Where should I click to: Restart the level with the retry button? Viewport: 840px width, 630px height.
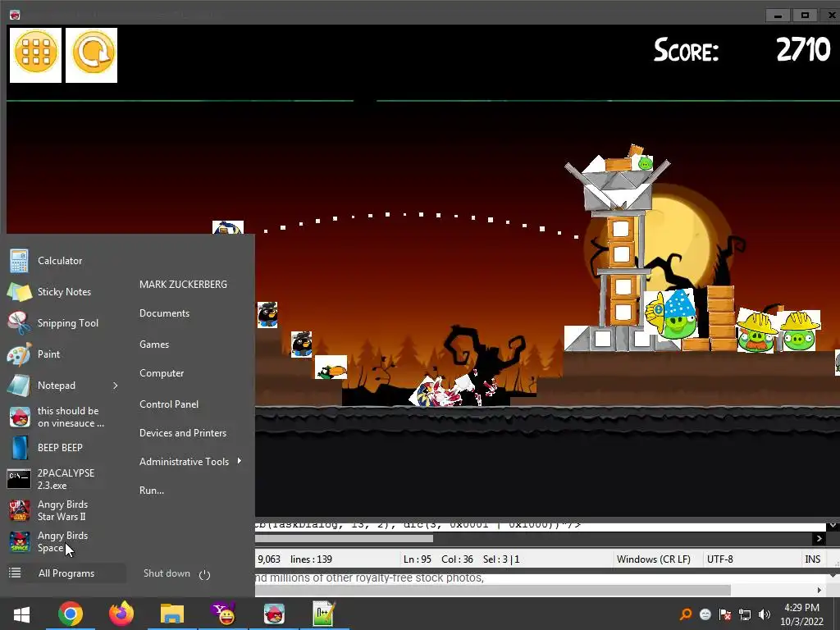click(92, 55)
